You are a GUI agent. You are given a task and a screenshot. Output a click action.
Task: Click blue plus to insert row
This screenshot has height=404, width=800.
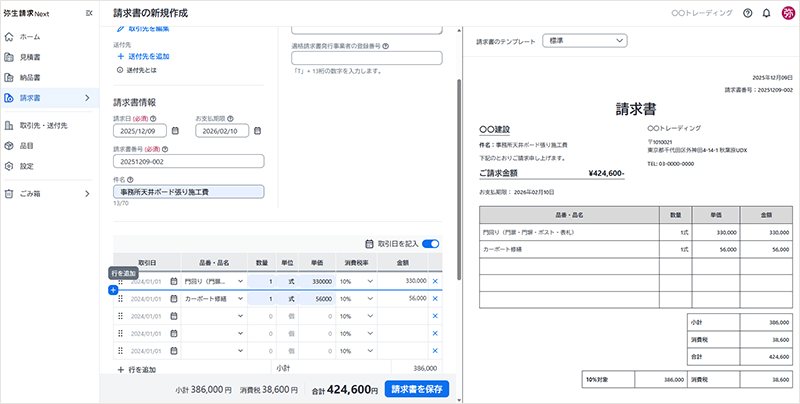point(113,290)
